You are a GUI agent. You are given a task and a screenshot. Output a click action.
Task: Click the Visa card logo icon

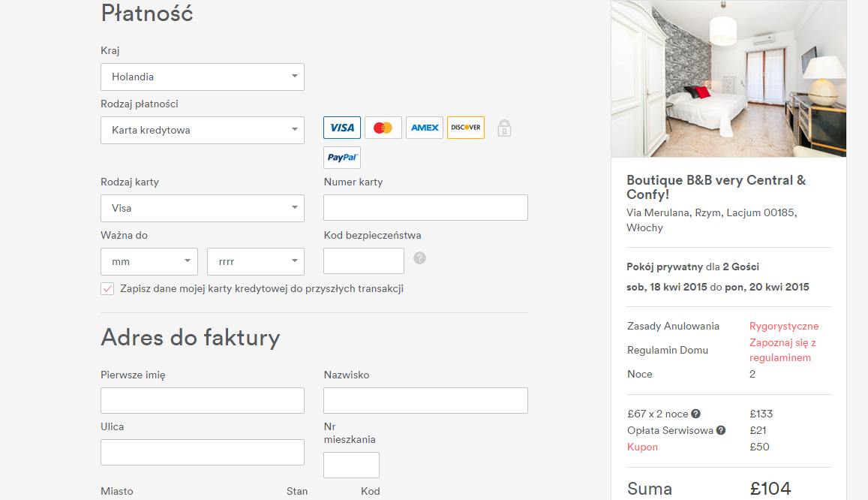342,128
